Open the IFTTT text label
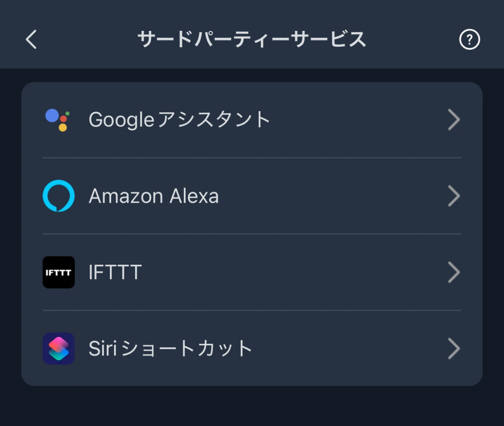The height and width of the screenshot is (426, 504). (x=115, y=272)
